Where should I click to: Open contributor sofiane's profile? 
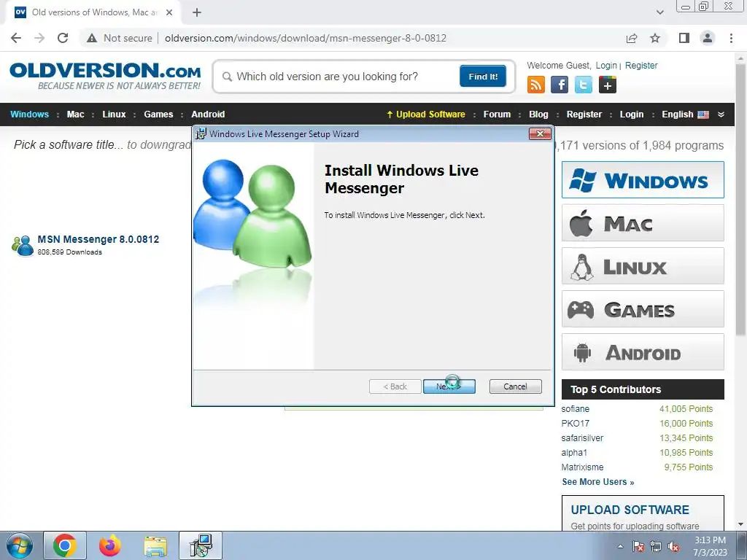coord(575,408)
